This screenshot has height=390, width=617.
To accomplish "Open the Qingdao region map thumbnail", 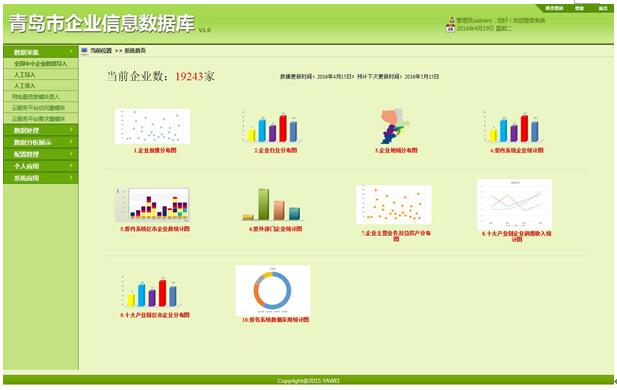I will point(395,126).
